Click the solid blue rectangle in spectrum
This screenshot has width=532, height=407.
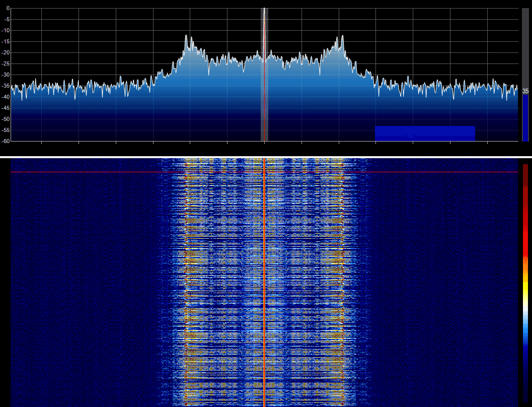[x=425, y=133]
